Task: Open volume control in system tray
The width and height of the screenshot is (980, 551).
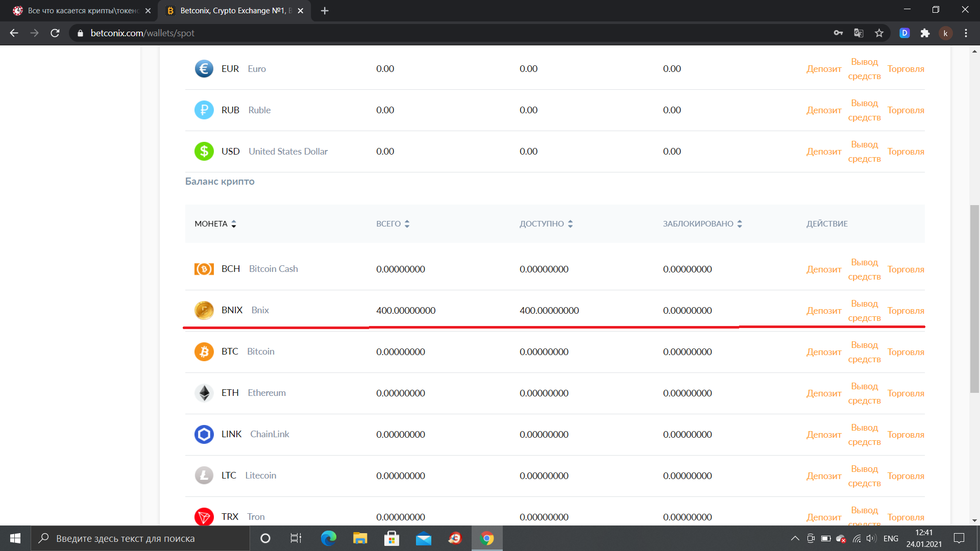Action: click(x=871, y=538)
